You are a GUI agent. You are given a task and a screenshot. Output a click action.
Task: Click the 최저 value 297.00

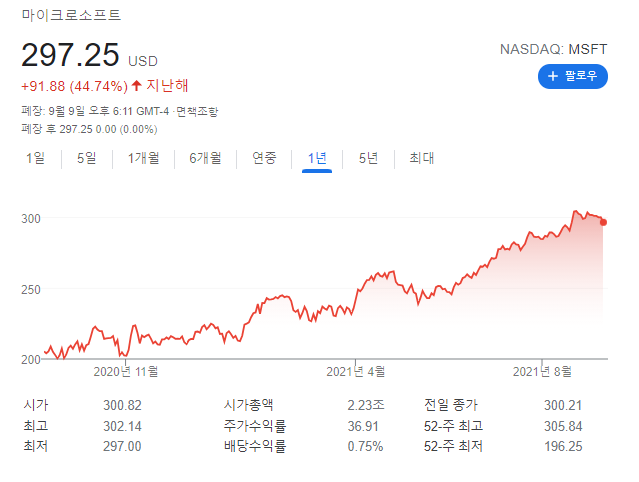pos(122,446)
